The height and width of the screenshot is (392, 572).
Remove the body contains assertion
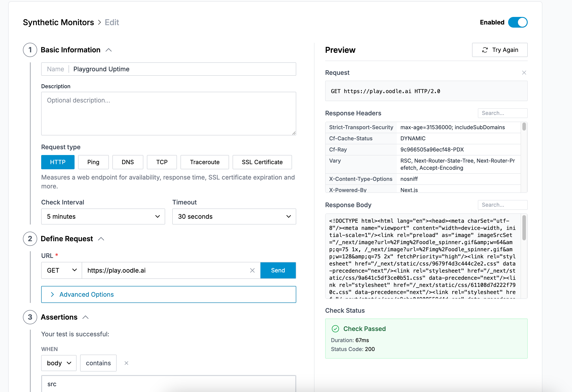(126, 363)
